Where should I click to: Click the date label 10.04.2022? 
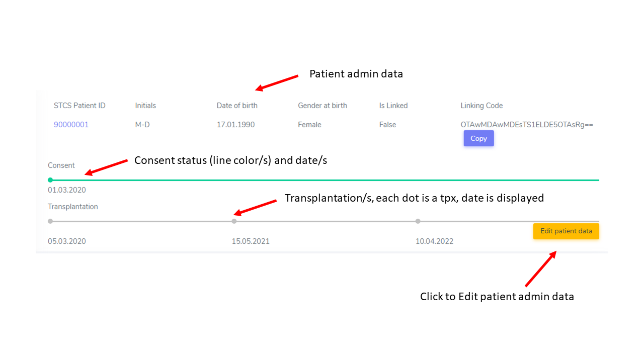[434, 241]
